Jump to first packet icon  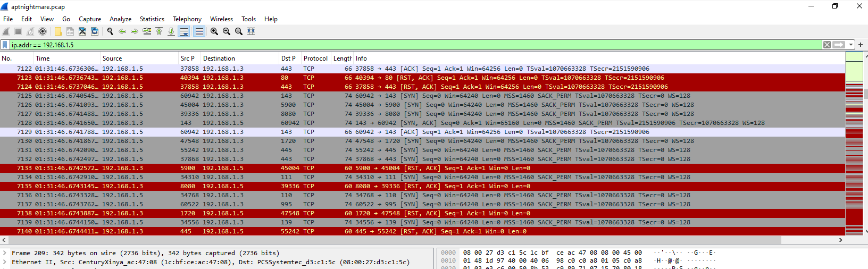[159, 31]
